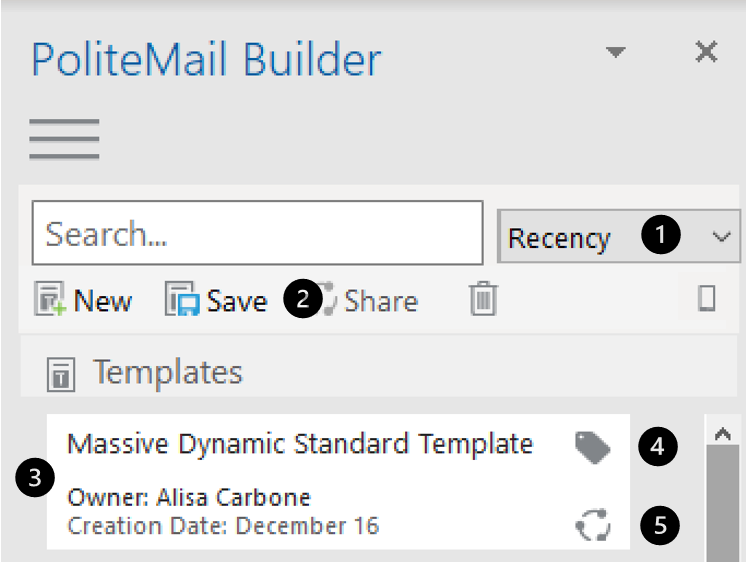
Task: Click the sharing status icon on the template
Action: pyautogui.click(x=593, y=525)
